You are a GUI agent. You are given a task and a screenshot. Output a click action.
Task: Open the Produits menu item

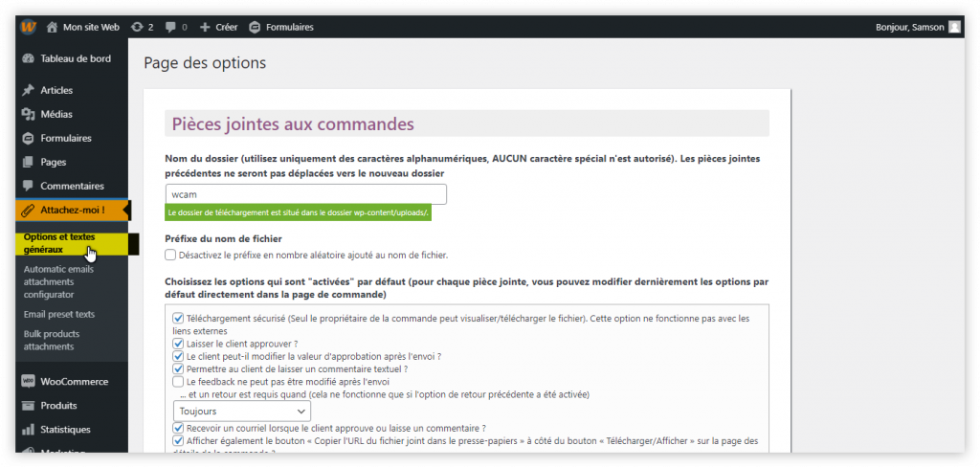point(58,406)
